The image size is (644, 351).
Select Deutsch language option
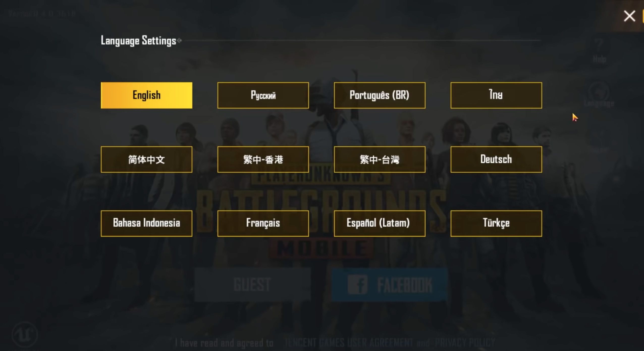496,159
